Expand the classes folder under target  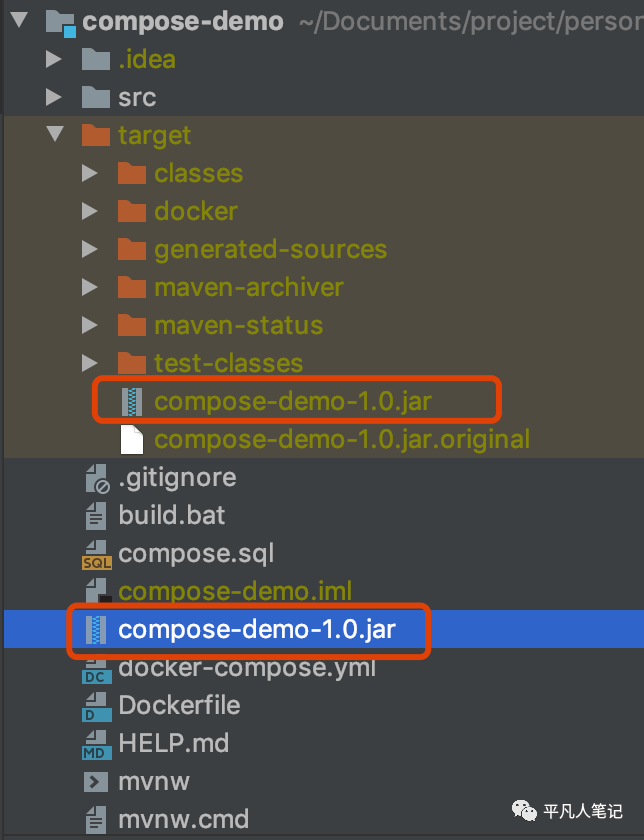coord(91,173)
